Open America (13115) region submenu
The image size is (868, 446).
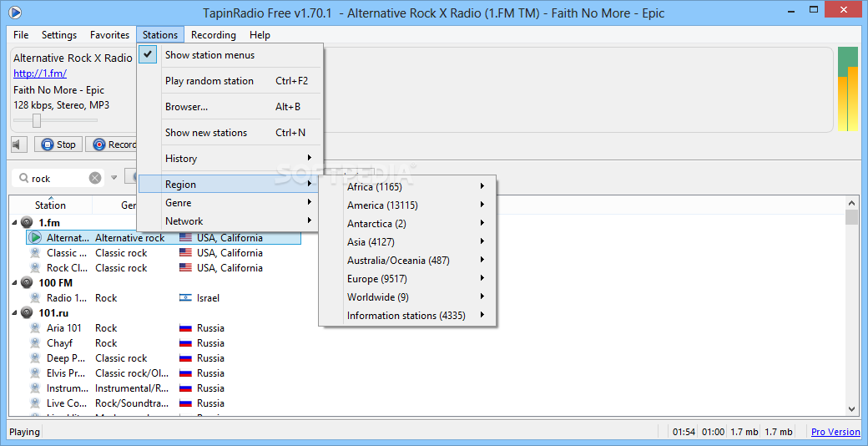tap(407, 205)
